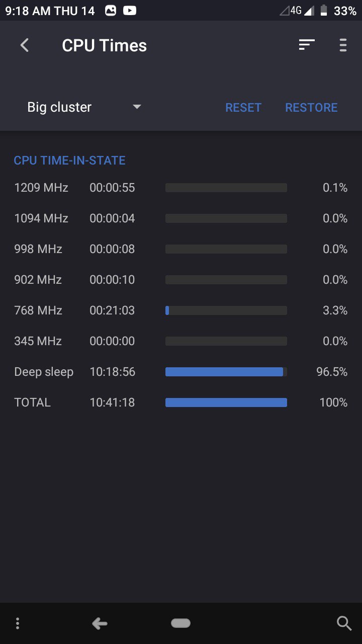Tap the 1209 MHz state row
The width and height of the screenshot is (362, 644).
click(181, 188)
